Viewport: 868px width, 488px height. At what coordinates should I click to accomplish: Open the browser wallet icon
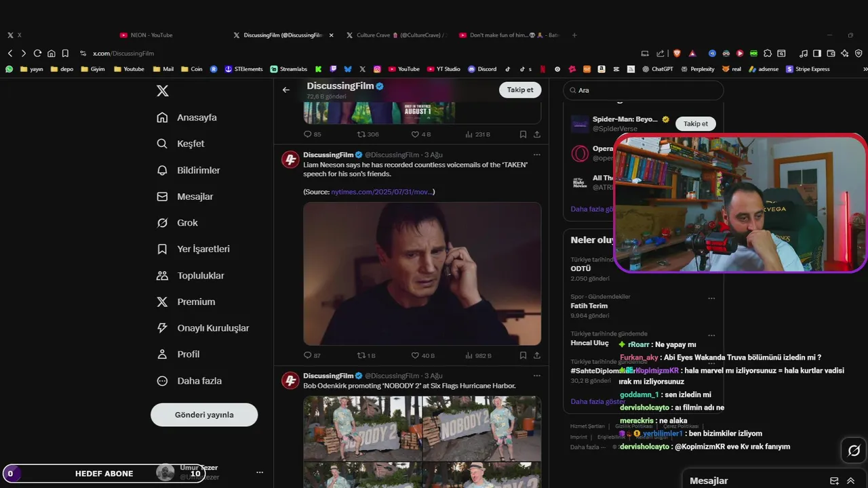(831, 54)
